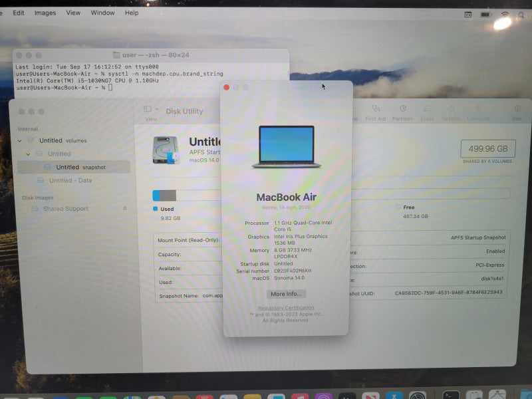Click the "APFS Startup Snapshot" value
The height and width of the screenshot is (399, 532).
tap(478, 237)
